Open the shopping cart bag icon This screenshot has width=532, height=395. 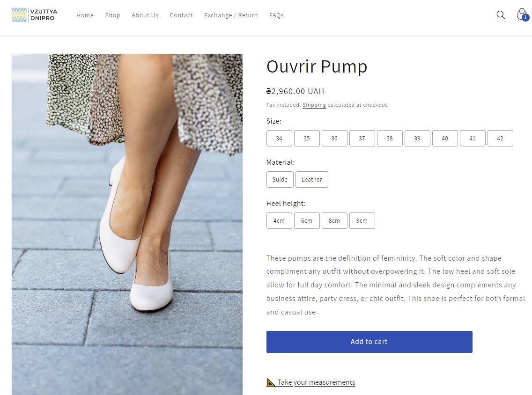522,15
